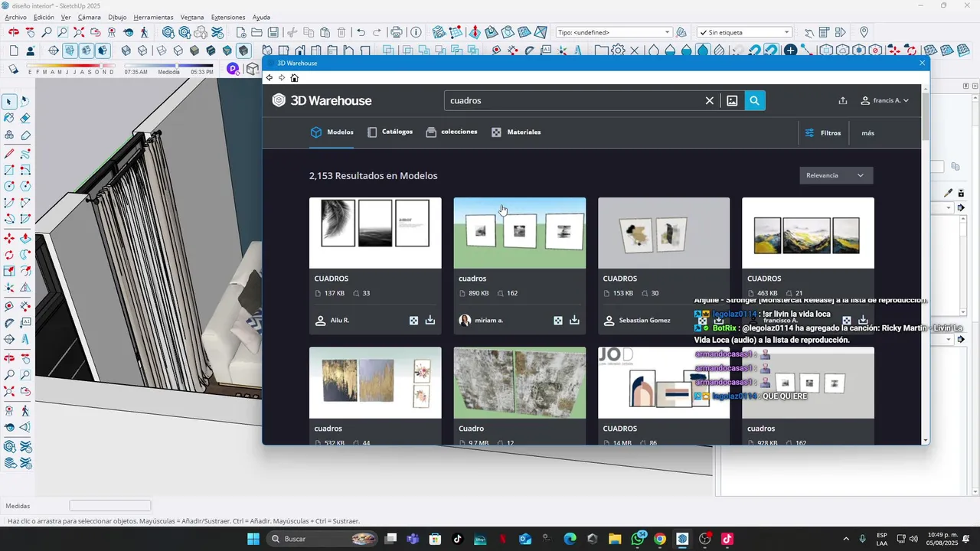Switch to the Catálogos tab
This screenshot has height=551, width=980.
click(x=390, y=132)
